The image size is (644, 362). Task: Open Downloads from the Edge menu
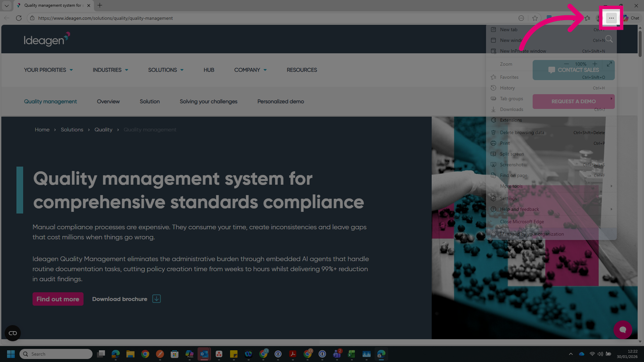coord(551,109)
